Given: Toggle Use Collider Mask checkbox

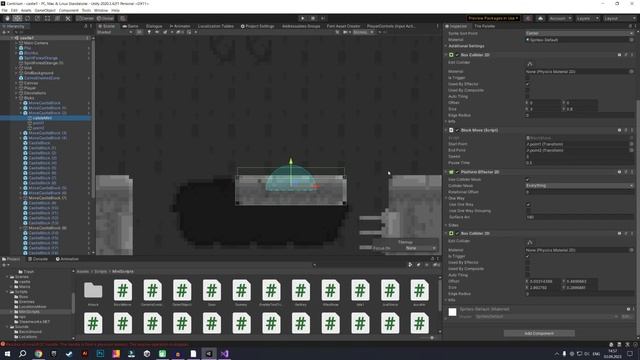Looking at the screenshot, I should 527,180.
